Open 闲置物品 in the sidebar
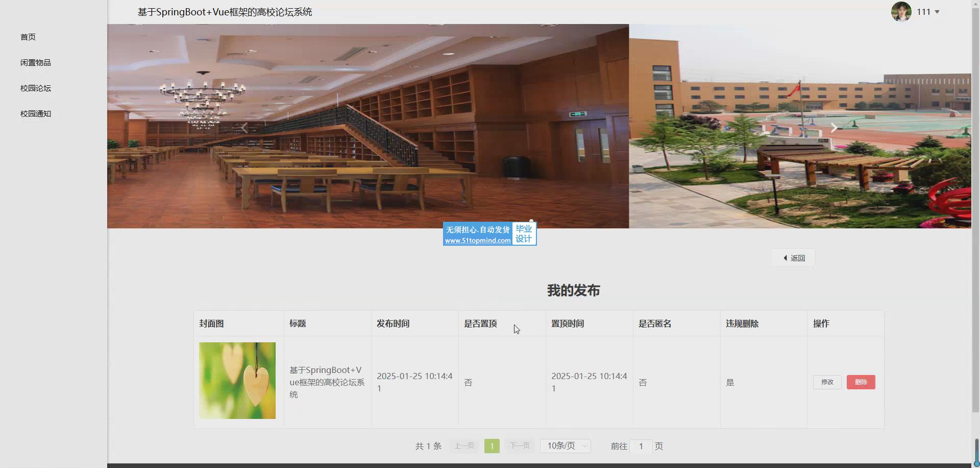The height and width of the screenshot is (468, 980). [36, 62]
